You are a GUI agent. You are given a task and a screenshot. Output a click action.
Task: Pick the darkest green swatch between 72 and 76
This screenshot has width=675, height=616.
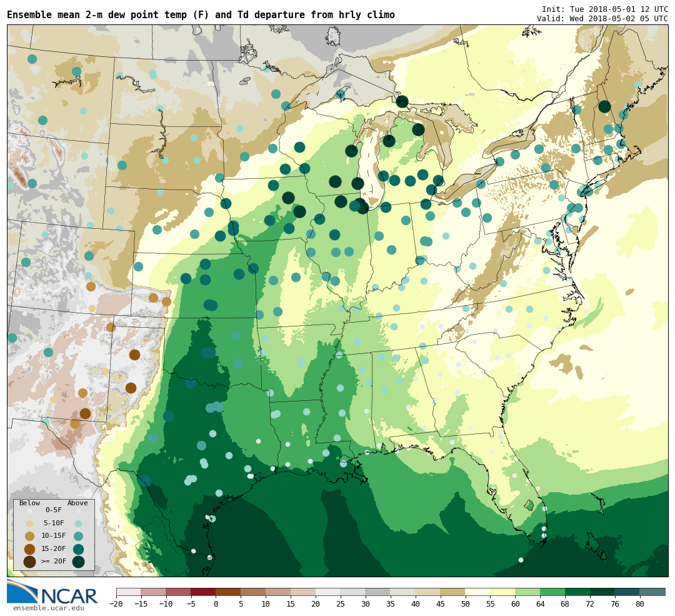pyautogui.click(x=602, y=592)
